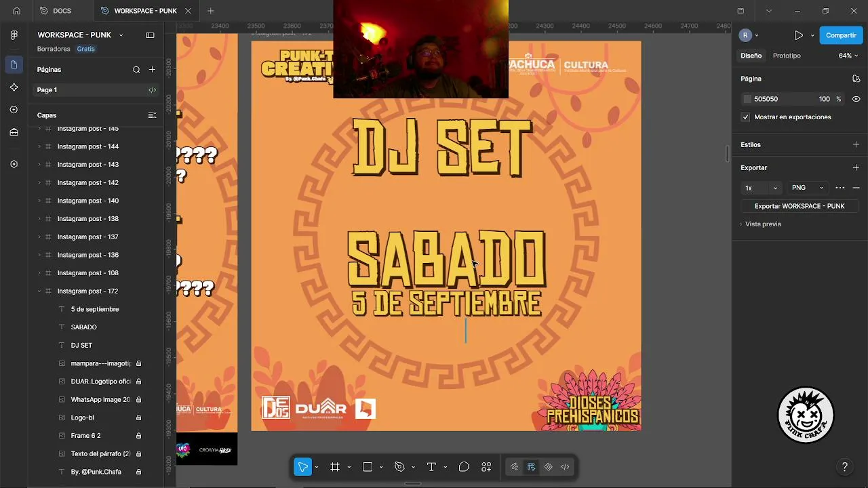Switch to Dev Mode code icon

[565, 467]
